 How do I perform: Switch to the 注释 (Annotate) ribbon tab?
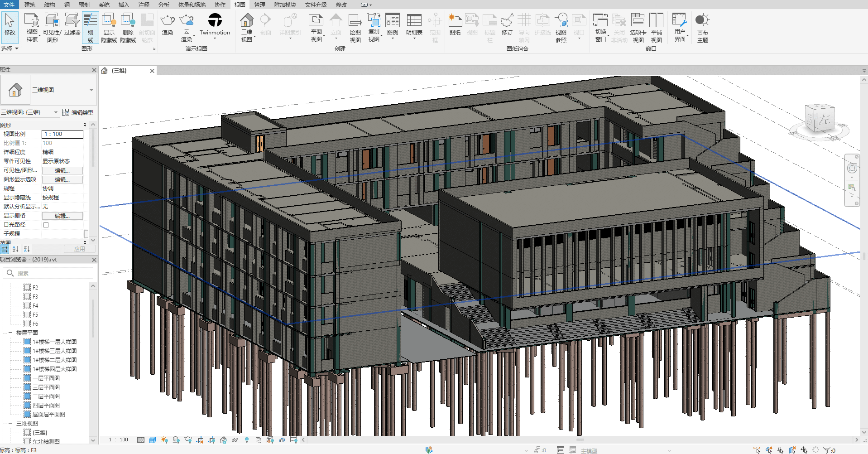144,5
